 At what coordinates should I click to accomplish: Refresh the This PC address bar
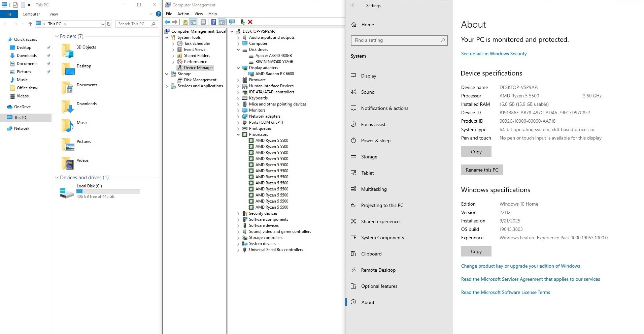point(109,24)
